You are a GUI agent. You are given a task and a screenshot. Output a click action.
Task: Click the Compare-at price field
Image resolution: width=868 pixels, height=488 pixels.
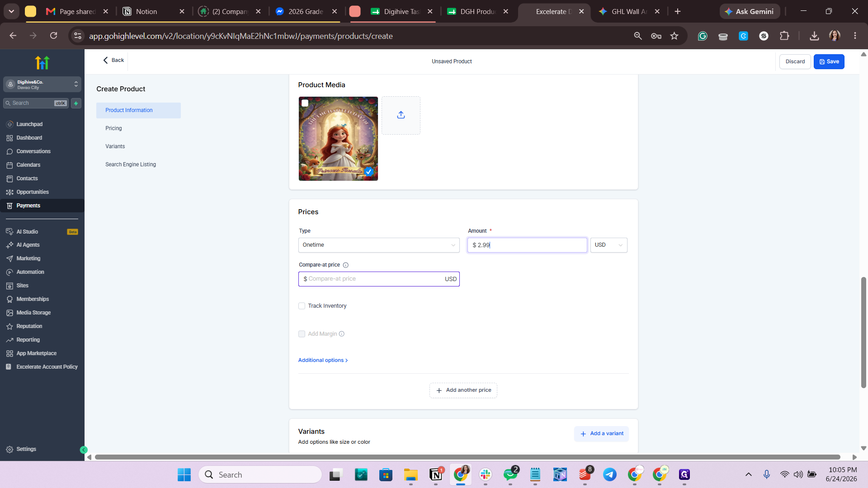tap(379, 279)
